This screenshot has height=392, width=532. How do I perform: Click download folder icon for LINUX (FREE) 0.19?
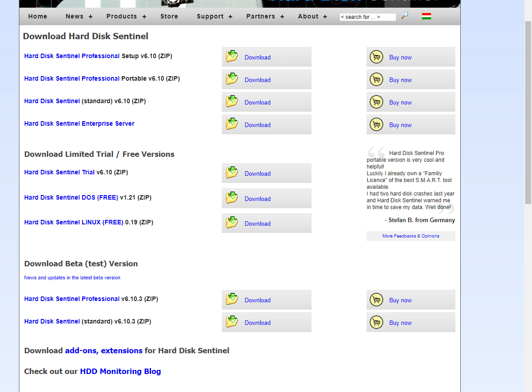(x=232, y=223)
